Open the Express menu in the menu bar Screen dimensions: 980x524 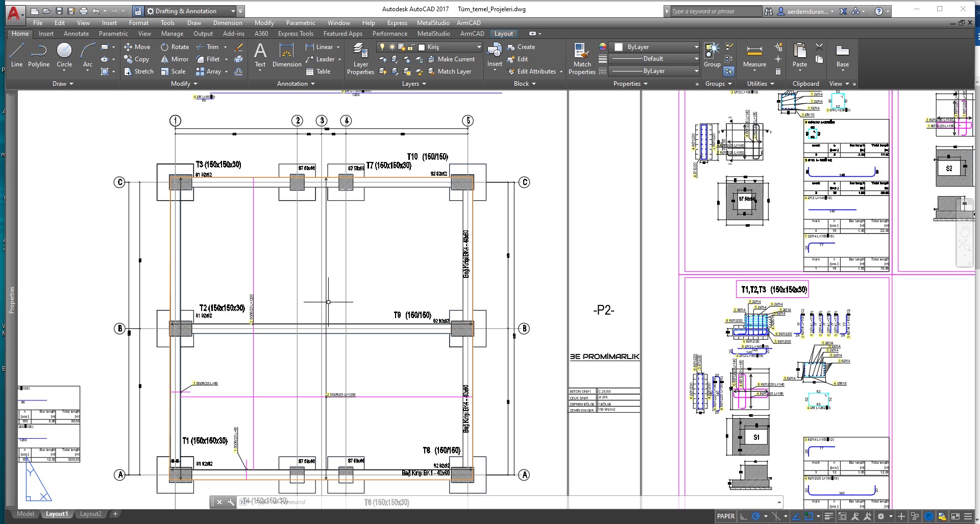[x=397, y=23]
